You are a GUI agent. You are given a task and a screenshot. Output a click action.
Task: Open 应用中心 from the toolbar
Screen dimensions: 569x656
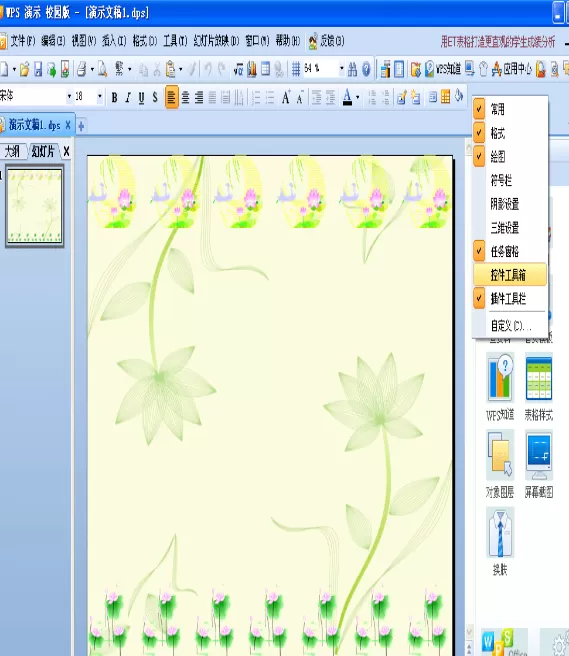point(512,69)
